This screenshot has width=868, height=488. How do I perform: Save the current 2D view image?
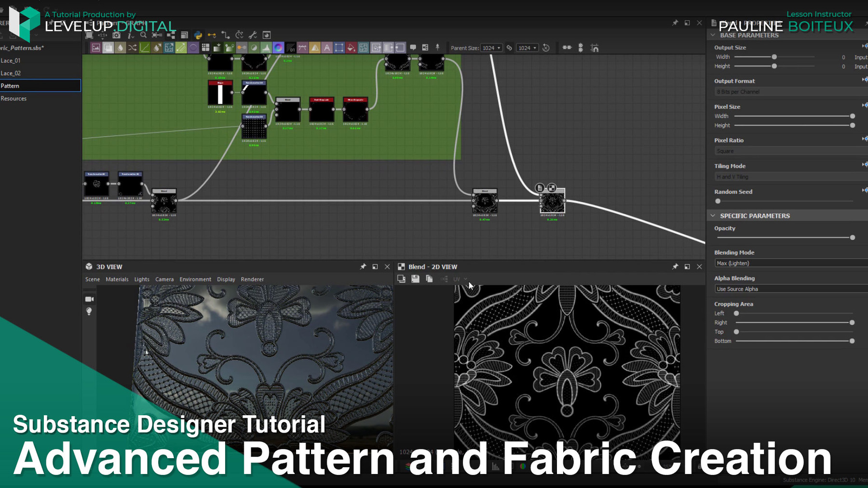[x=415, y=279]
